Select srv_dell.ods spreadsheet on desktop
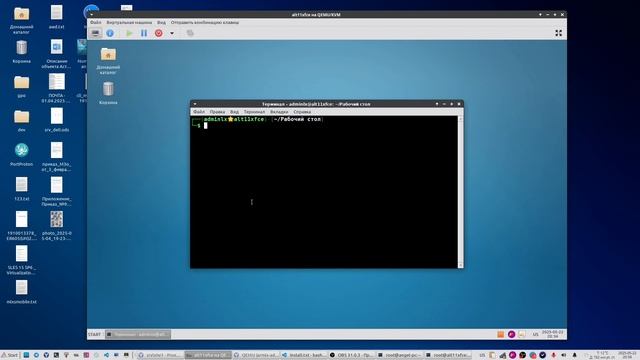This screenshot has height=360, width=640. coord(57,120)
